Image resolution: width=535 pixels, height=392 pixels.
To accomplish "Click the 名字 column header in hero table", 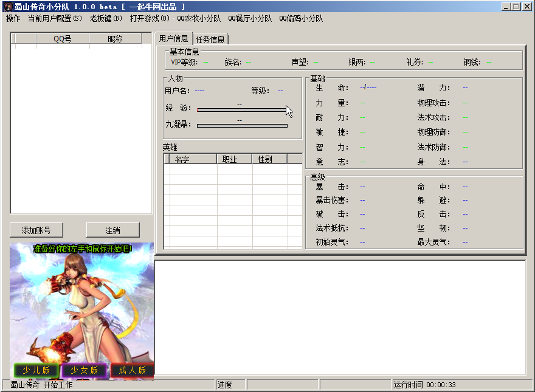I will pos(193,159).
